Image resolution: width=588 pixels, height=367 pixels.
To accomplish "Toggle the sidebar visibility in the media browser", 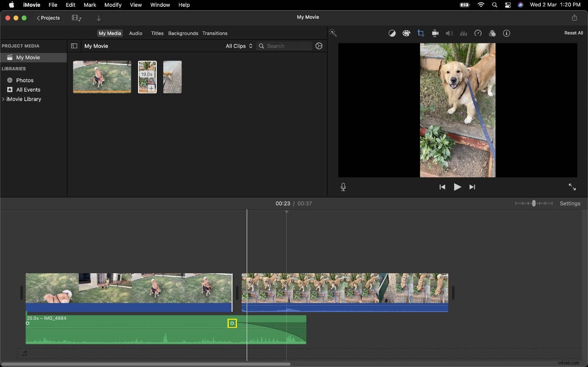I will tap(74, 46).
